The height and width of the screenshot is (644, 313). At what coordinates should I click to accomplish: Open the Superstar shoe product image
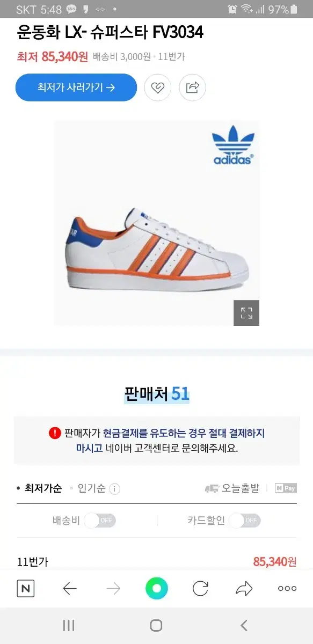(157, 223)
